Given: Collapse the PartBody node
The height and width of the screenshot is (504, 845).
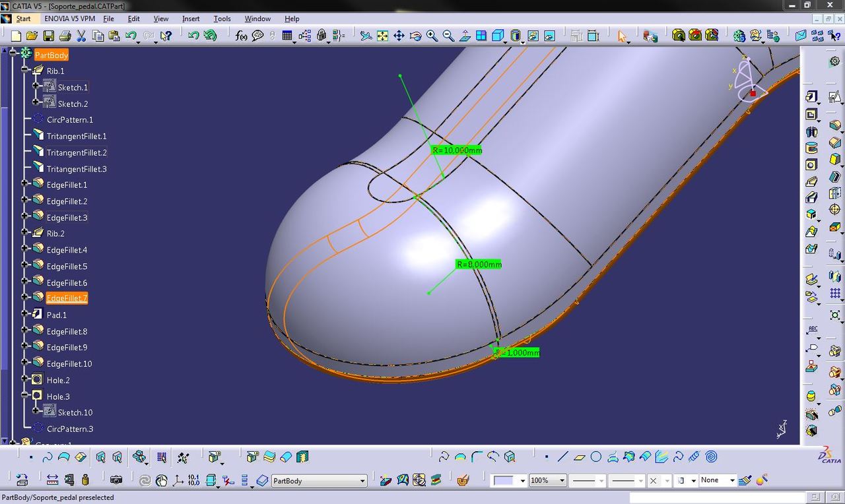Looking at the screenshot, I should [x=13, y=52].
